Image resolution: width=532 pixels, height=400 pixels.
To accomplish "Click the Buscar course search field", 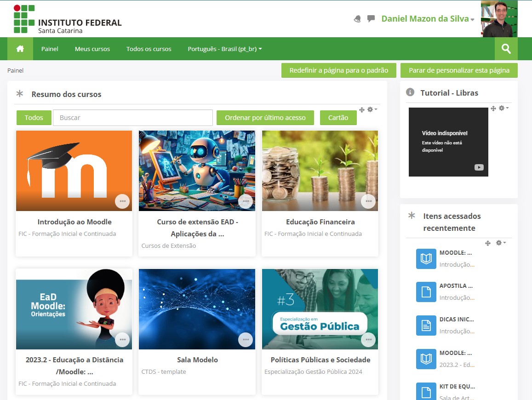I will click(x=132, y=118).
